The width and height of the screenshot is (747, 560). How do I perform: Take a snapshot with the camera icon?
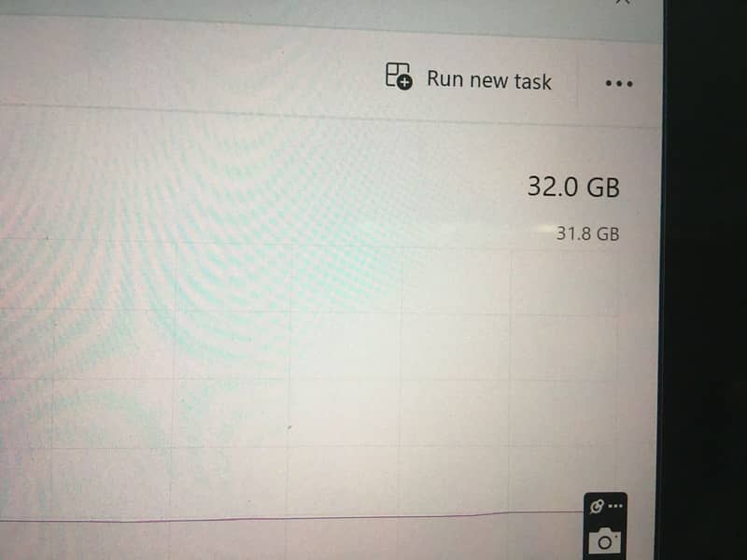click(604, 540)
